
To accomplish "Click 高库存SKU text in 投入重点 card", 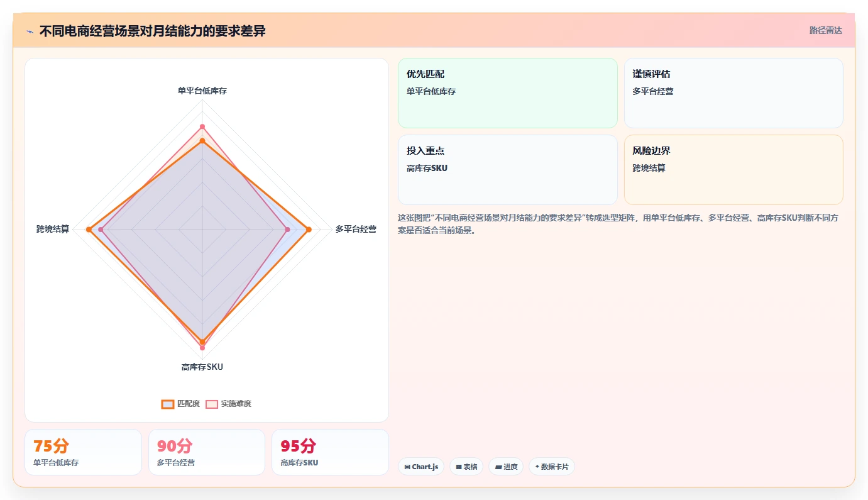I will click(x=427, y=168).
